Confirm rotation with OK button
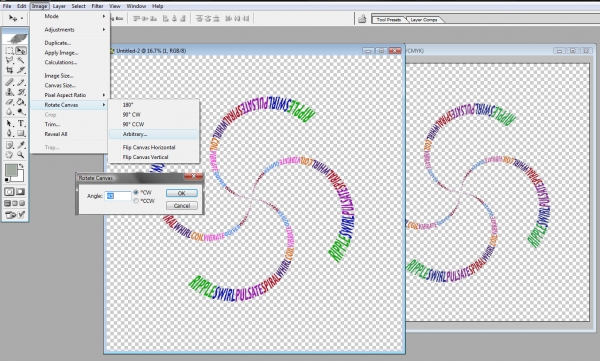The image size is (600, 361). click(182, 193)
